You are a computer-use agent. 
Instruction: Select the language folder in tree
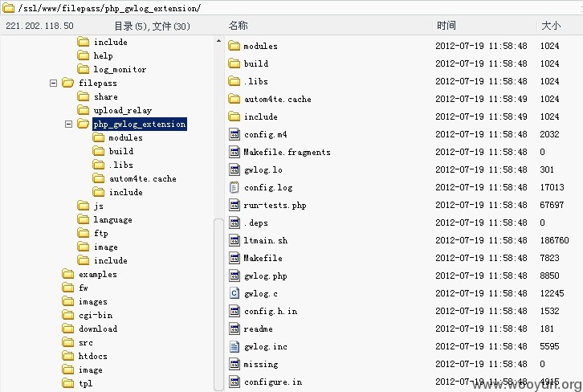pos(112,220)
